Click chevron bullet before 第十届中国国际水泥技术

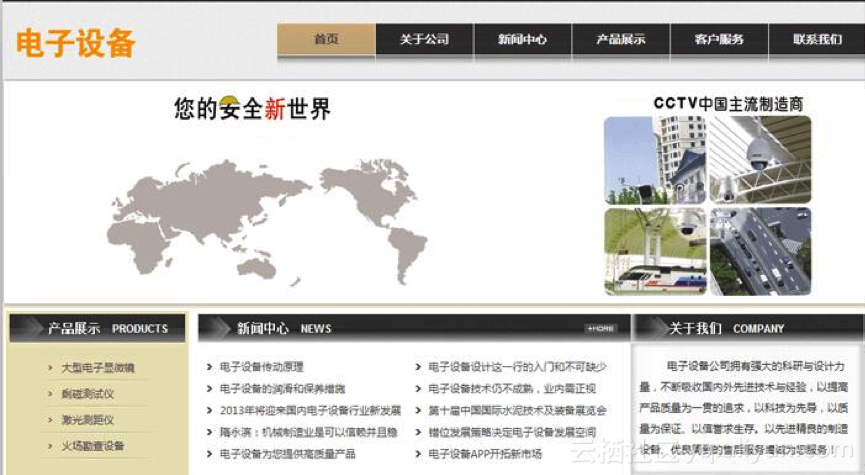coord(418,410)
